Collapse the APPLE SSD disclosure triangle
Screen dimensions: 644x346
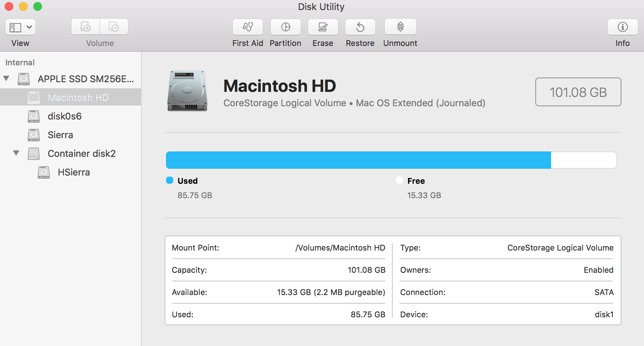tap(6, 78)
